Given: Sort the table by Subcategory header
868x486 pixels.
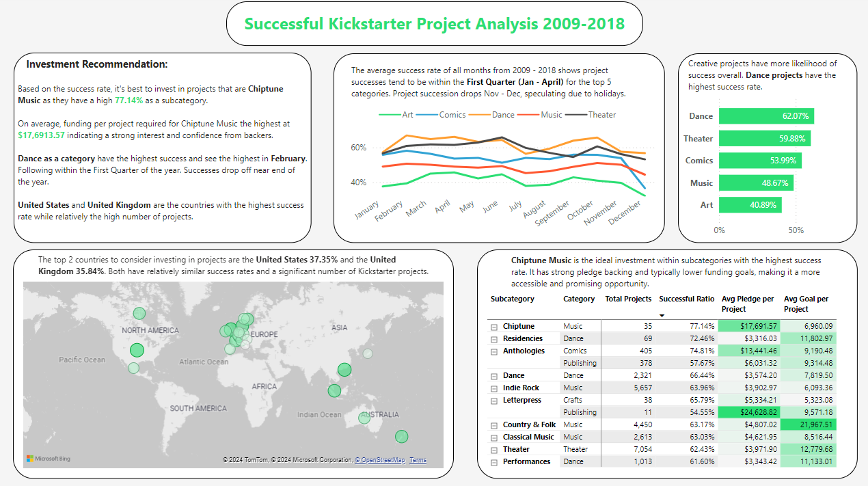Looking at the screenshot, I should pyautogui.click(x=513, y=299).
